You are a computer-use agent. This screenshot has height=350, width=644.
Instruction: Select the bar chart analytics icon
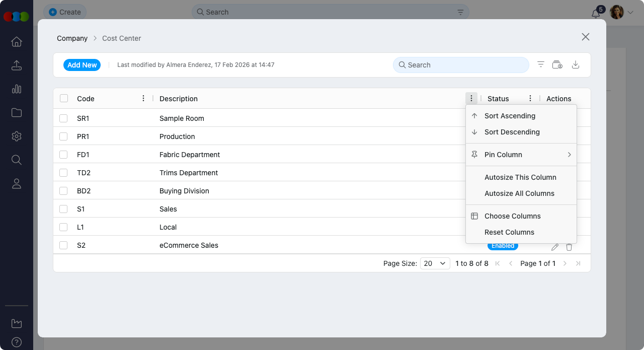[16, 89]
